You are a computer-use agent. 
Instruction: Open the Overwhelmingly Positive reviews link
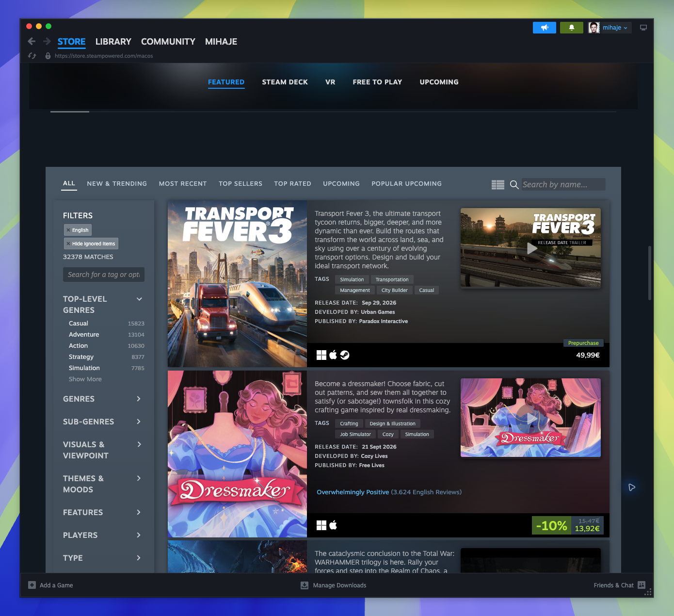point(353,492)
